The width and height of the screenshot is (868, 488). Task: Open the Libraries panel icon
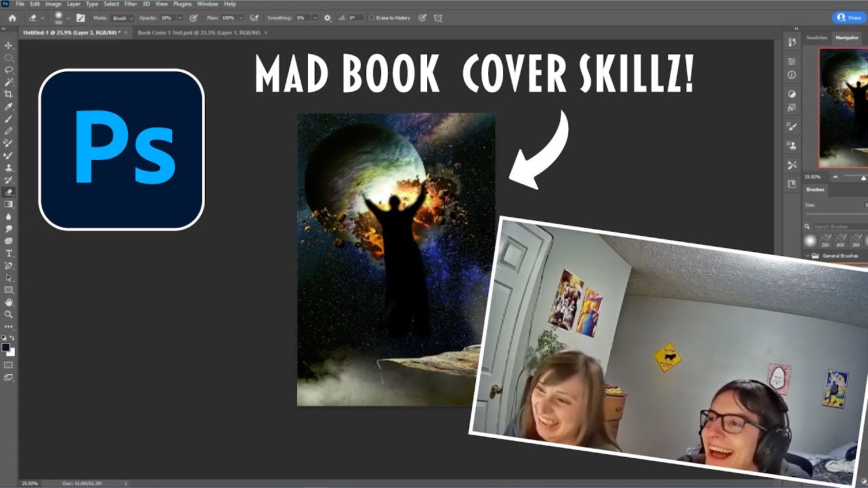click(791, 184)
